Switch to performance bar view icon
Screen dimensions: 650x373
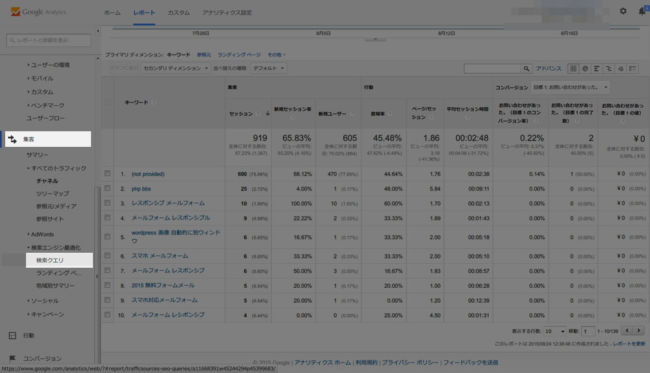click(597, 68)
